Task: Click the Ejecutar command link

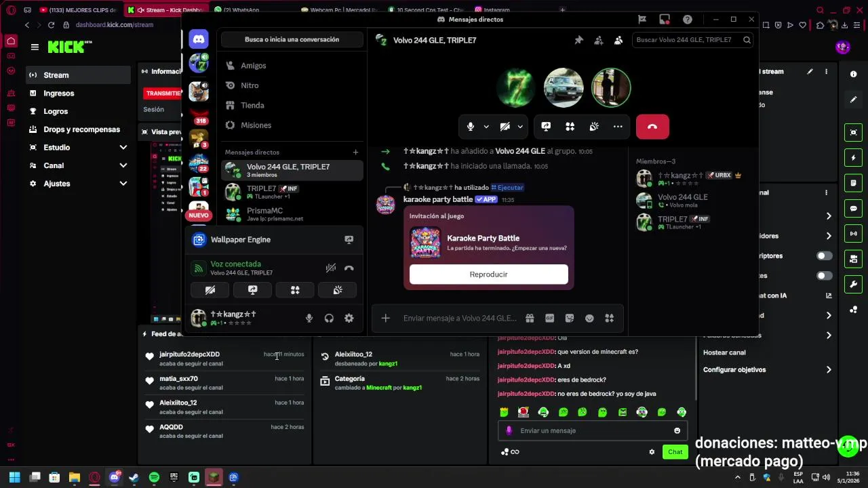Action: click(x=507, y=187)
